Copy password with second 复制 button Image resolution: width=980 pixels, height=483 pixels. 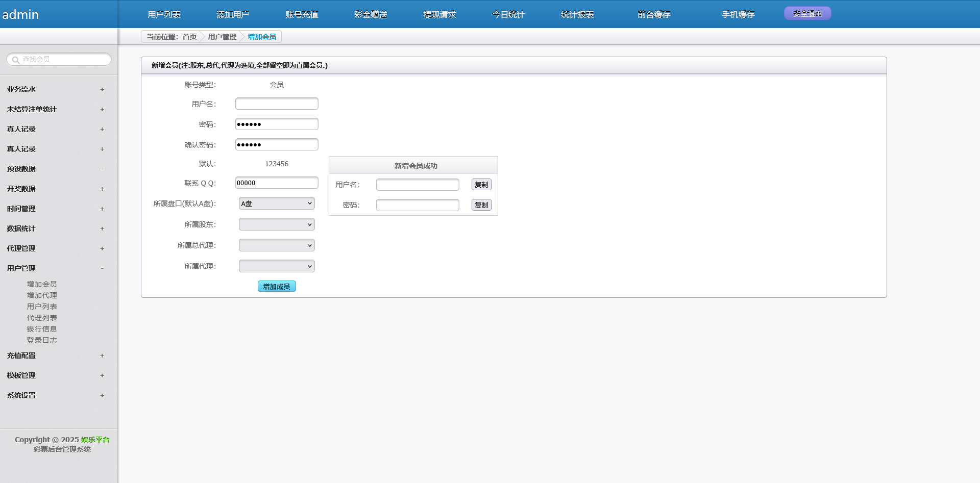click(x=481, y=205)
